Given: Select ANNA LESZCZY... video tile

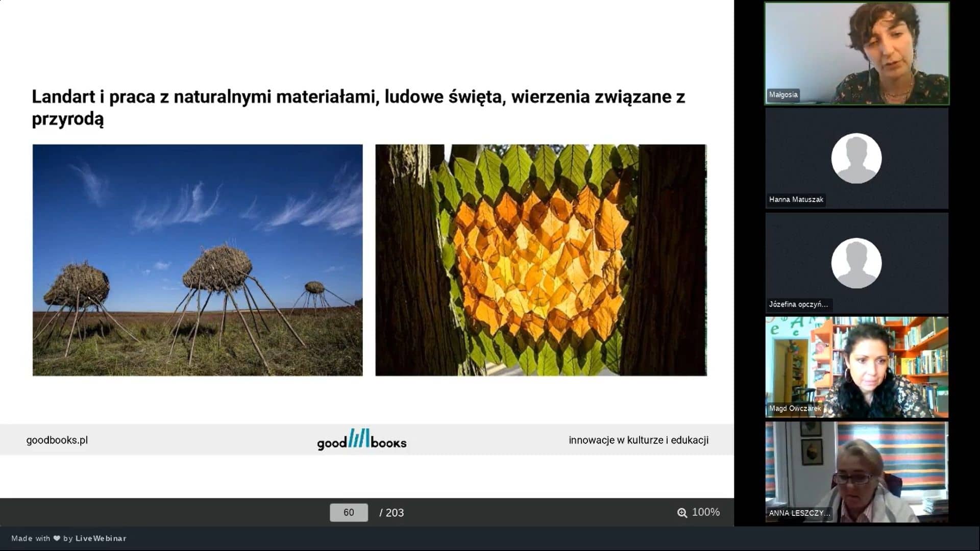Looking at the screenshot, I should click(856, 472).
